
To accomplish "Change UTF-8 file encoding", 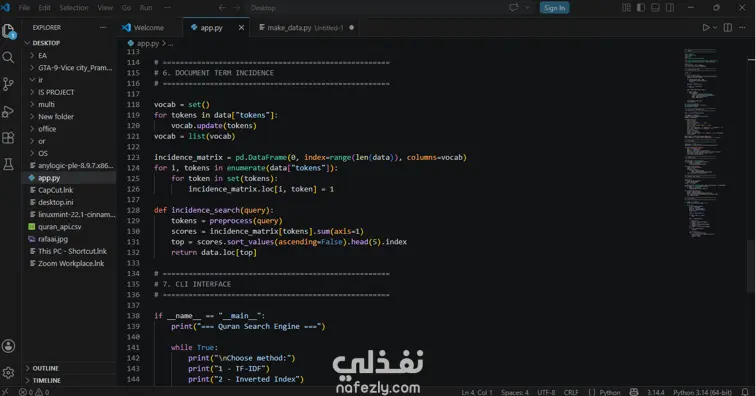I will [546, 392].
